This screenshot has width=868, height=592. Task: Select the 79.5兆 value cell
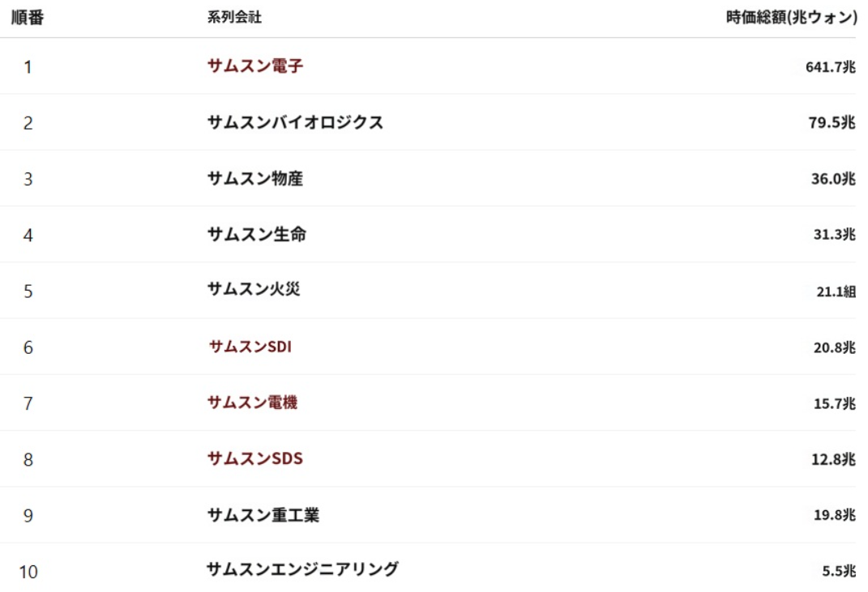(832, 124)
